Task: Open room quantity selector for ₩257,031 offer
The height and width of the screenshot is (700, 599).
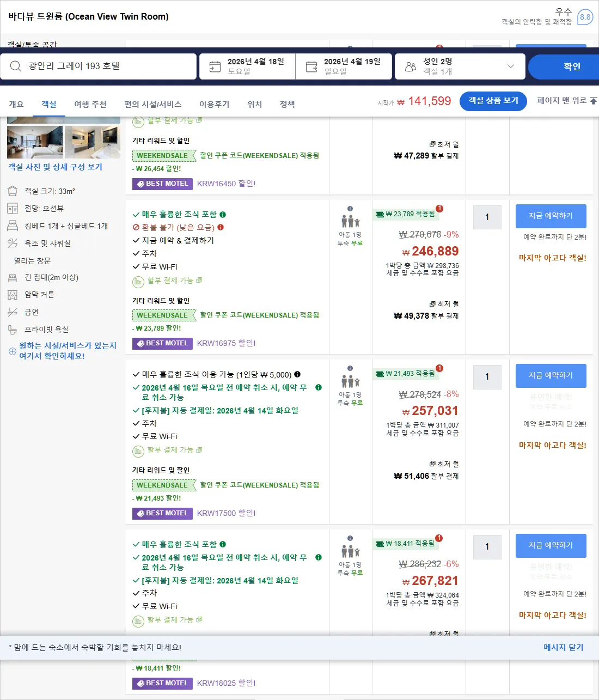Action: pos(487,377)
